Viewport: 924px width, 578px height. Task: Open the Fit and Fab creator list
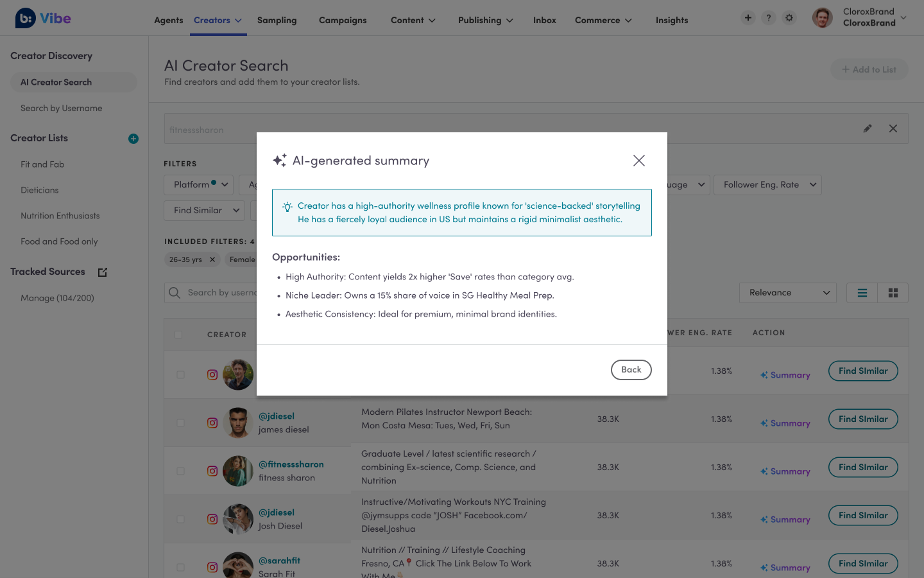click(42, 164)
